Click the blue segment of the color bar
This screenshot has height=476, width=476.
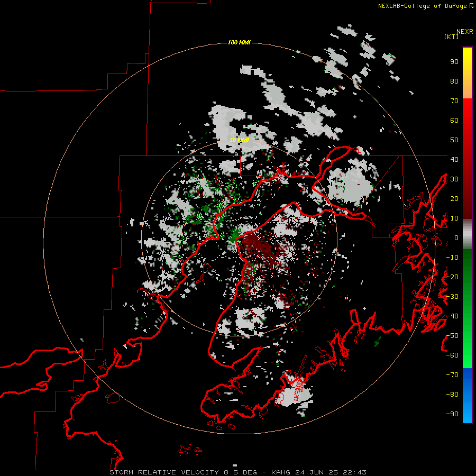click(467, 395)
